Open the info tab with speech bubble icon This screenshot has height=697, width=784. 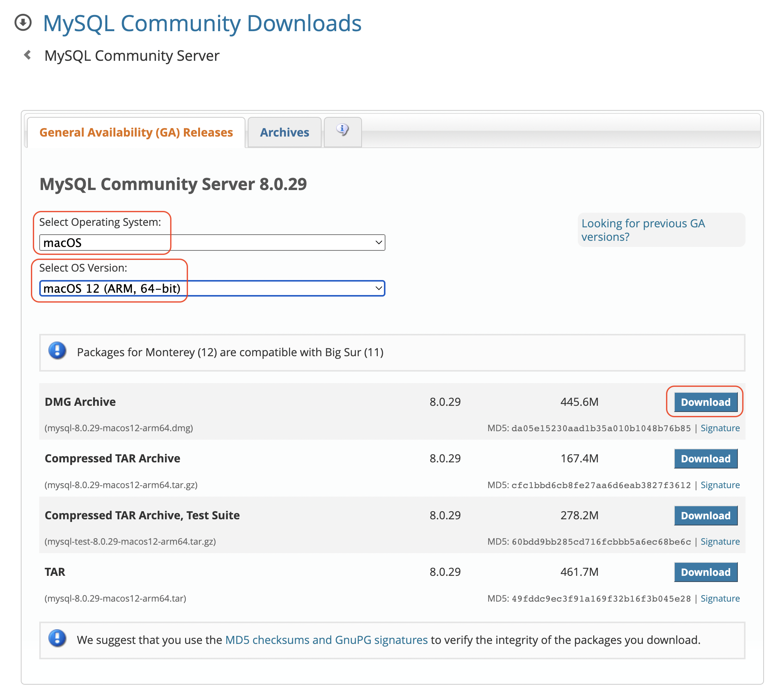point(342,132)
